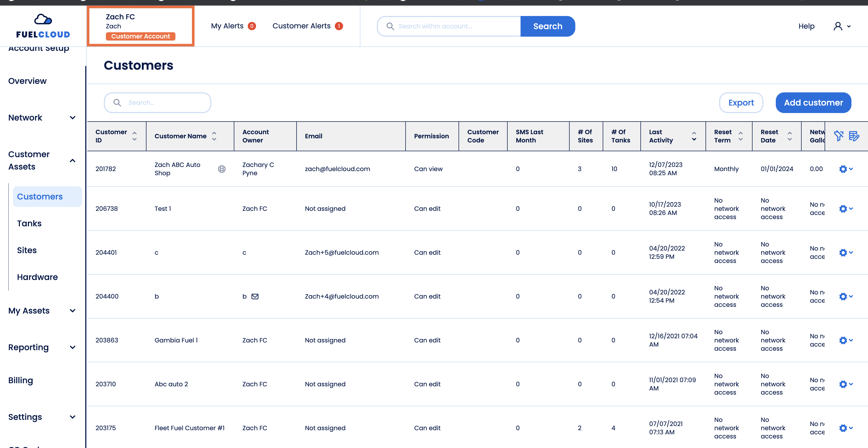Open gear menu for customer 201782

(x=846, y=169)
